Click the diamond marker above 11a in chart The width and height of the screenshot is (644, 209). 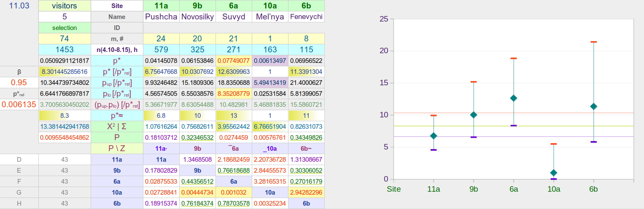(x=434, y=136)
